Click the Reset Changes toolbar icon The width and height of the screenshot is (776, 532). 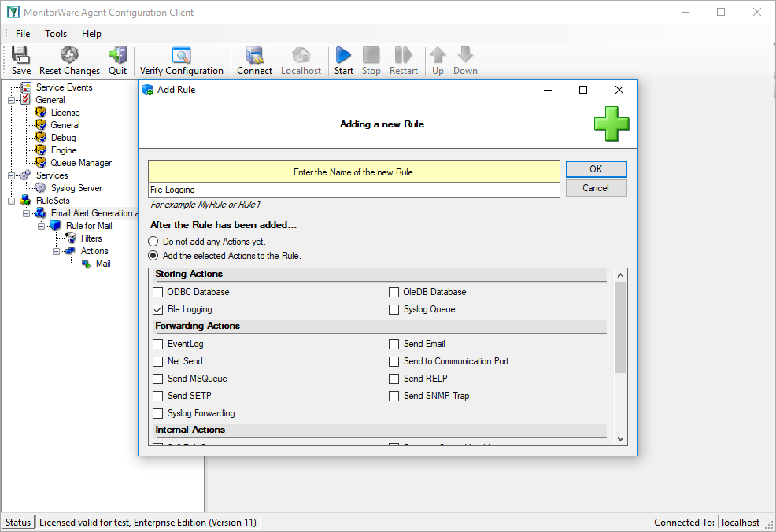point(69,55)
